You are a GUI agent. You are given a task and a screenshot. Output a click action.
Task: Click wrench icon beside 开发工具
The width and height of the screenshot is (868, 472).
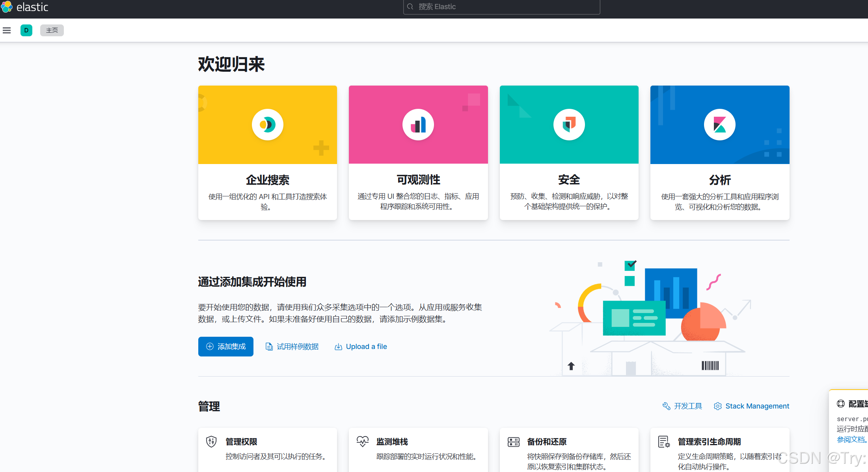pyautogui.click(x=667, y=406)
